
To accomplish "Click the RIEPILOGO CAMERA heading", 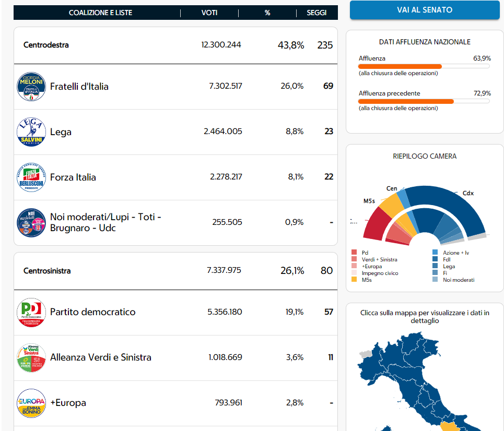I will tap(425, 156).
